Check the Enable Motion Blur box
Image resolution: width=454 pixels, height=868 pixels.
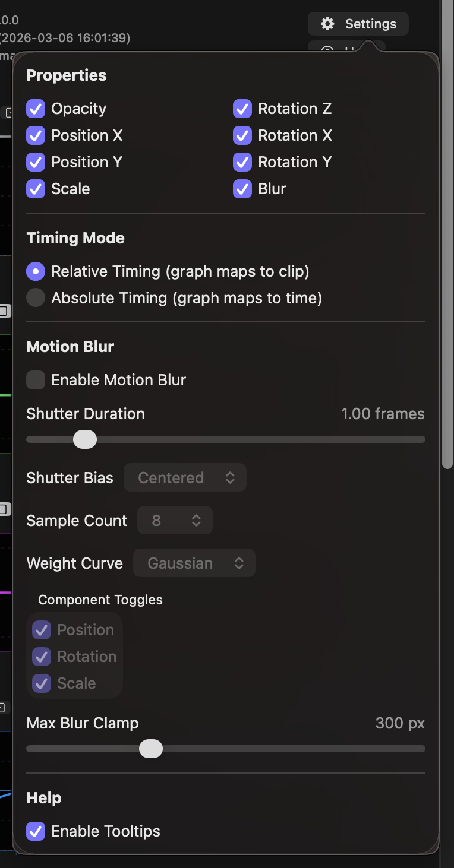click(36, 380)
